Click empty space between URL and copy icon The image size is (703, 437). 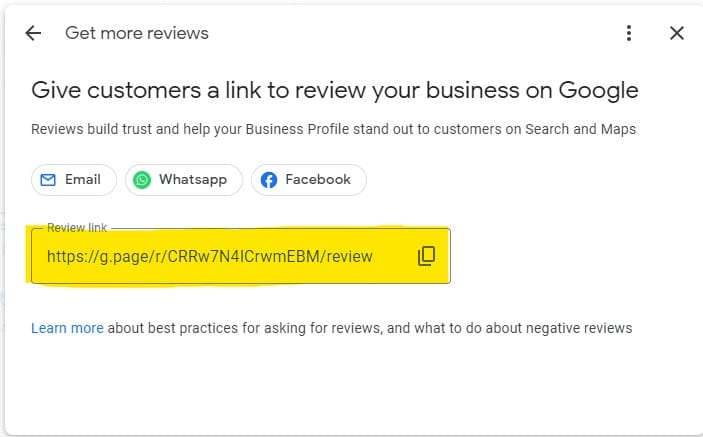395,256
